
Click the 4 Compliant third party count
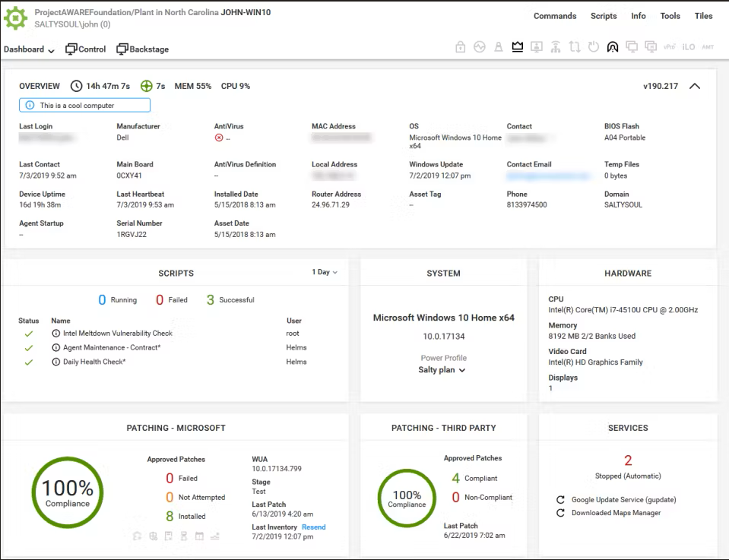[474, 478]
